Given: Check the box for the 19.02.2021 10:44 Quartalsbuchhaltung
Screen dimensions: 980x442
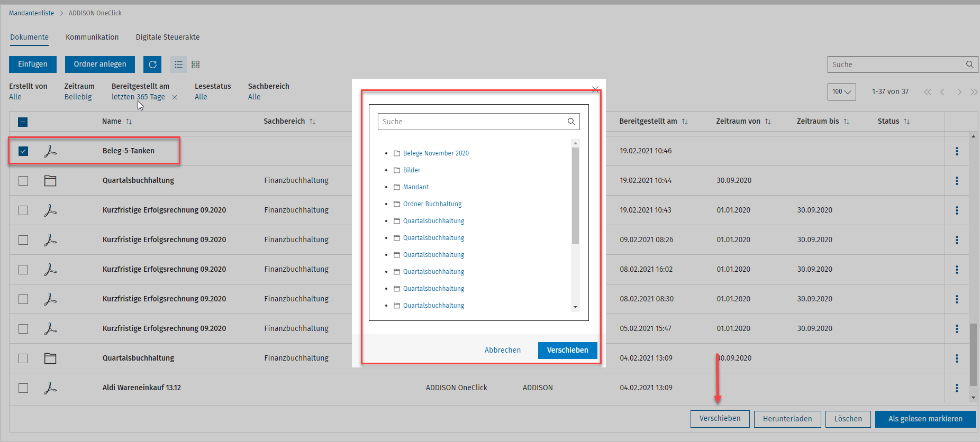Looking at the screenshot, I should coord(23,181).
